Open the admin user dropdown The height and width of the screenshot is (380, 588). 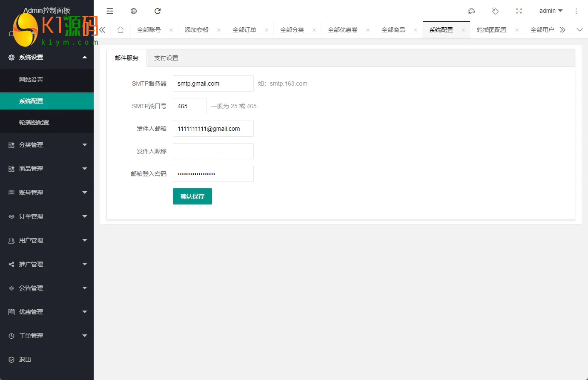click(551, 11)
